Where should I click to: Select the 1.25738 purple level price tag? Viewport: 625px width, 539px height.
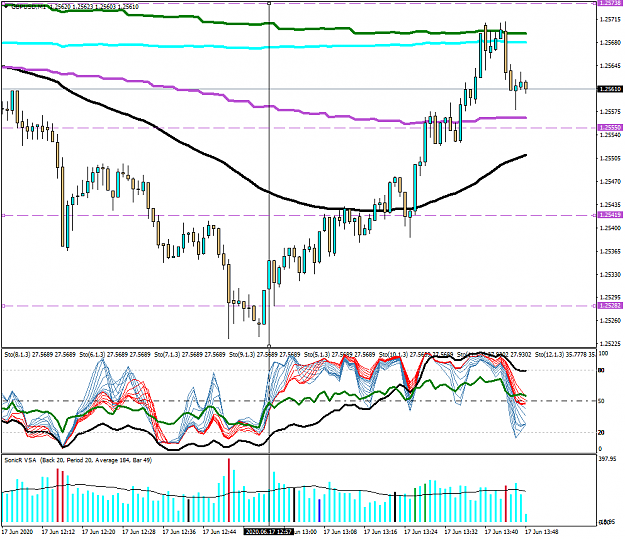point(610,3)
